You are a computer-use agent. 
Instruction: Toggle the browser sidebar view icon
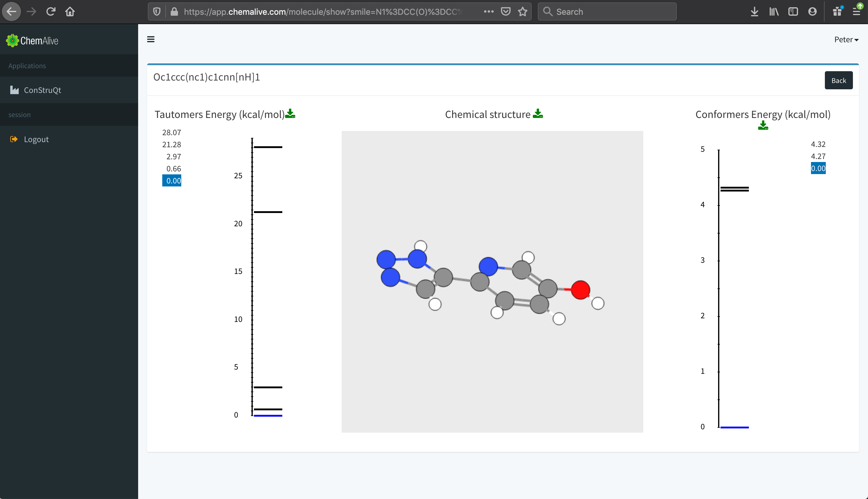tap(793, 12)
